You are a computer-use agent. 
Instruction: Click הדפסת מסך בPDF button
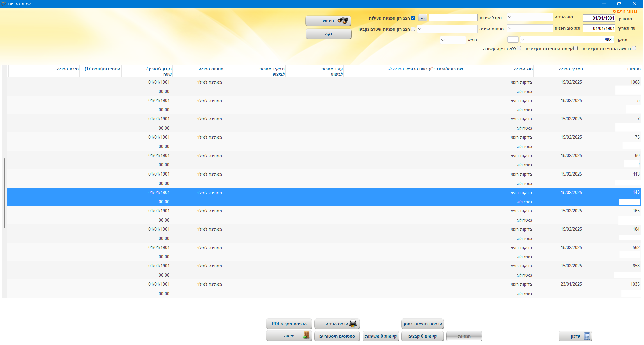(x=289, y=324)
